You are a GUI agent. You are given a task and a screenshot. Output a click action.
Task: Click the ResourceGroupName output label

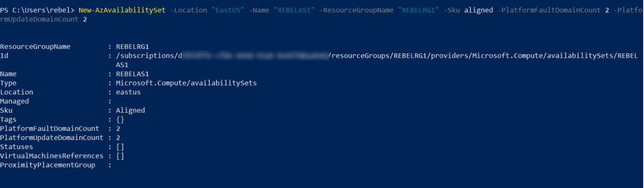(35, 46)
